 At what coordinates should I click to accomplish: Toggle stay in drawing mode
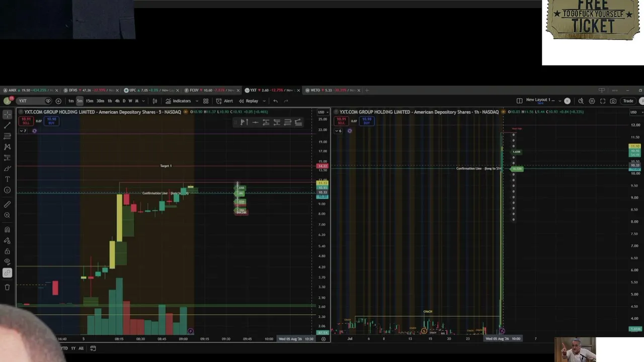(7, 240)
